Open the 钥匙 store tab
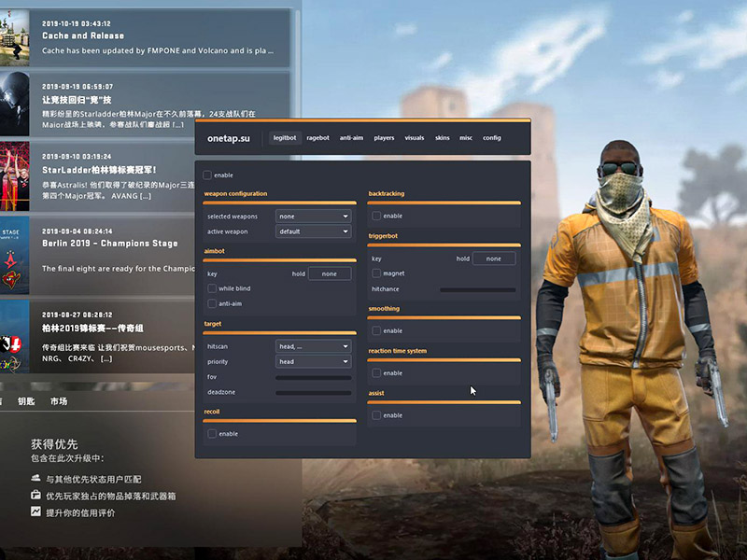The image size is (747, 560). pyautogui.click(x=26, y=401)
